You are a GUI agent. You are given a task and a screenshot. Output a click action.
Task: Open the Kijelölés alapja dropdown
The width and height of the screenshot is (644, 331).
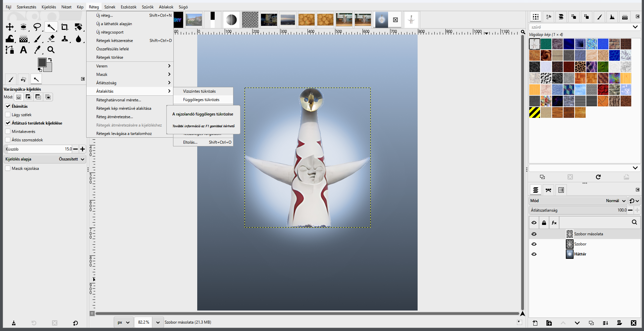coord(45,159)
